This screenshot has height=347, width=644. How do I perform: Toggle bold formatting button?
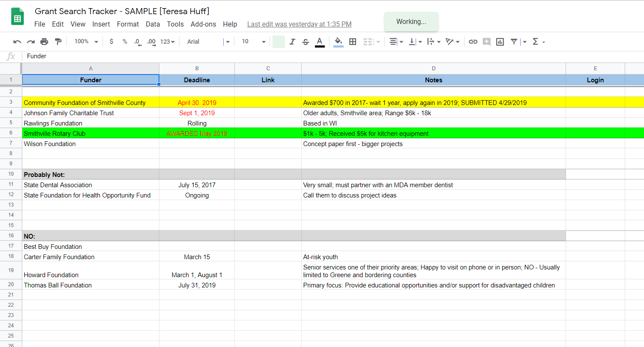279,42
